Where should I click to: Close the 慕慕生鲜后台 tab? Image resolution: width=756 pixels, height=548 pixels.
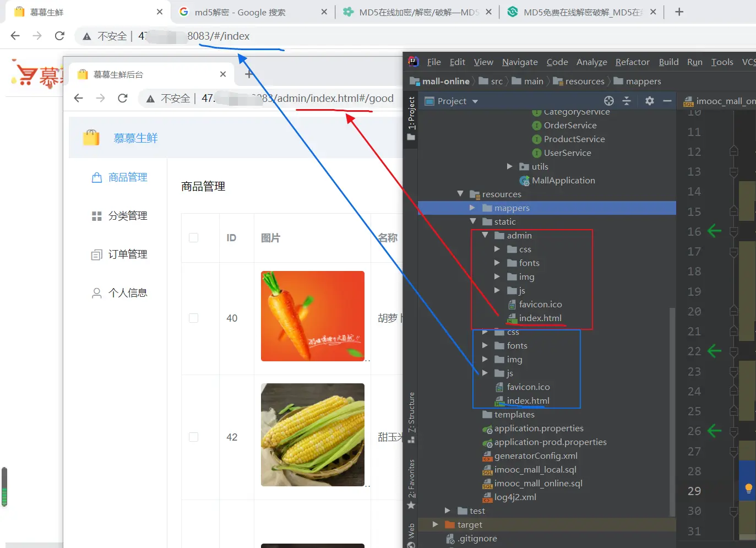223,74
